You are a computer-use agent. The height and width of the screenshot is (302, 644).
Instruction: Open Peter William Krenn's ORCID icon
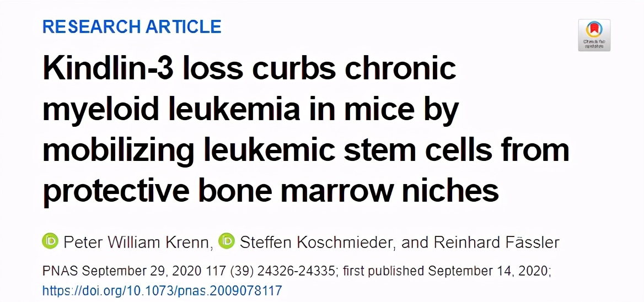coord(50,241)
